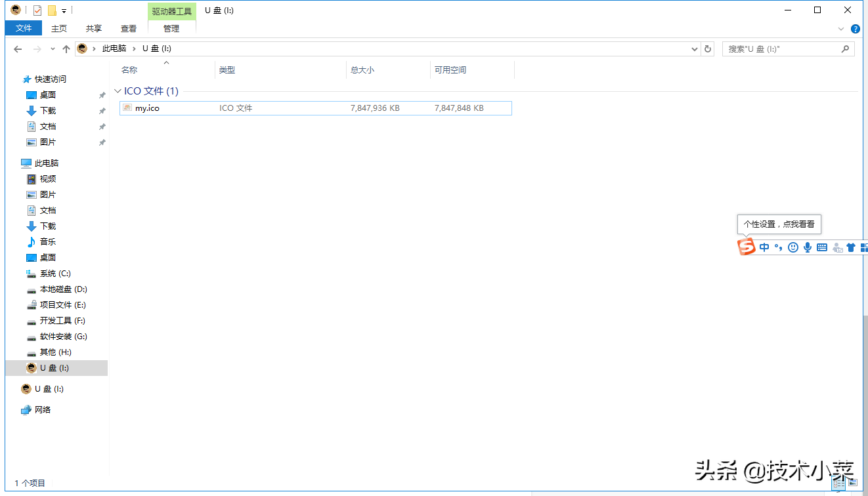Toggle Sogou Chinese/English 中 mode
Viewport: 868px width, 496px height.
(x=764, y=248)
